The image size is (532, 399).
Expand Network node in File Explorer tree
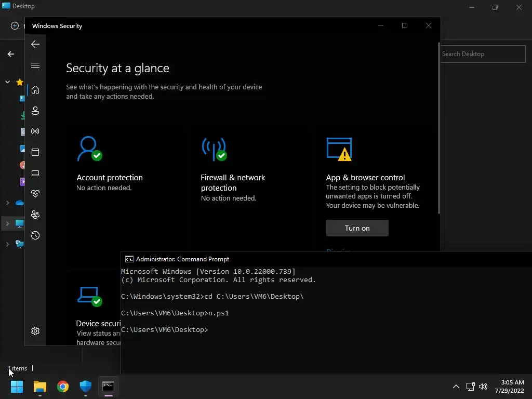[x=7, y=244]
